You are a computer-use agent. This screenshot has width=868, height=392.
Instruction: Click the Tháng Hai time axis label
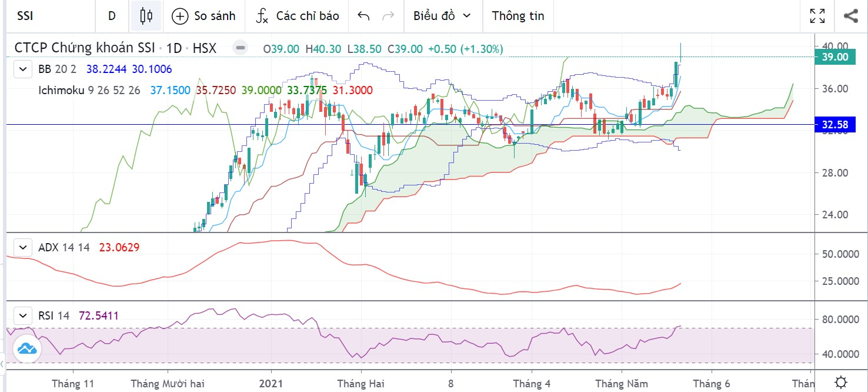tap(361, 384)
